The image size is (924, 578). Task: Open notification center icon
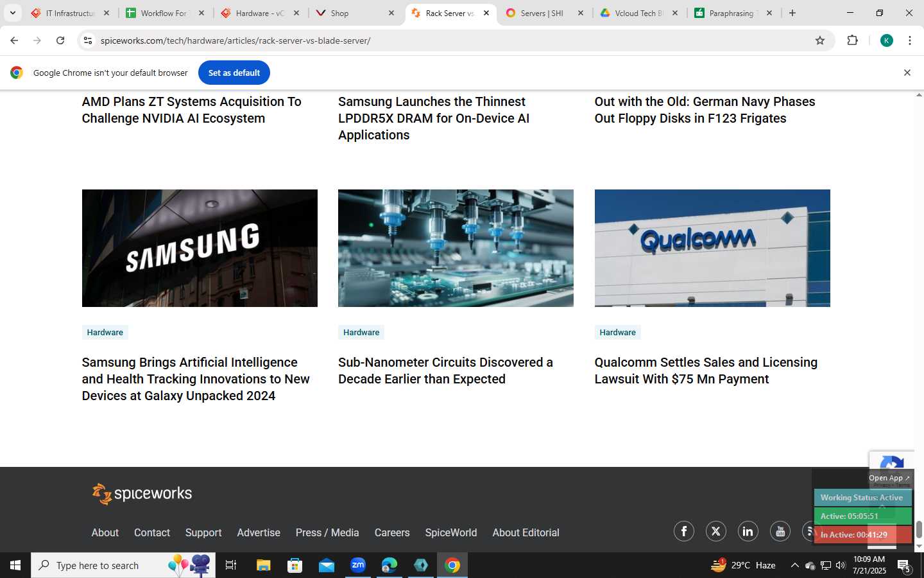click(905, 566)
